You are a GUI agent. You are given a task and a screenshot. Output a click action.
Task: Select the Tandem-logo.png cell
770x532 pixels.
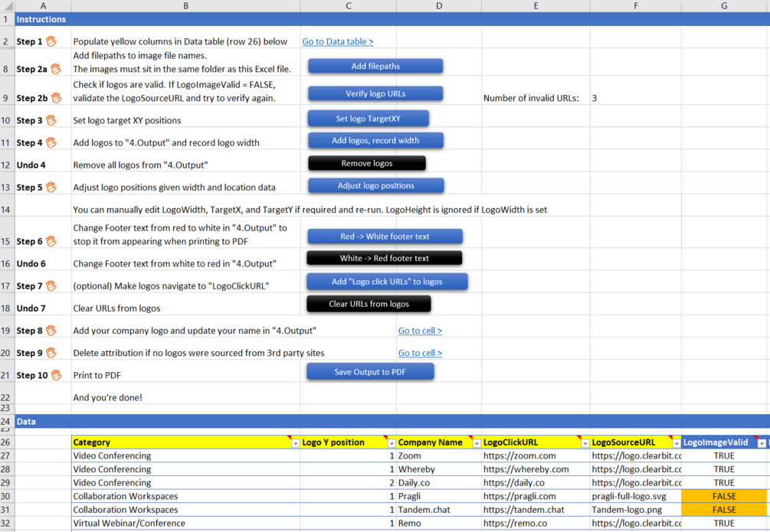click(635, 510)
